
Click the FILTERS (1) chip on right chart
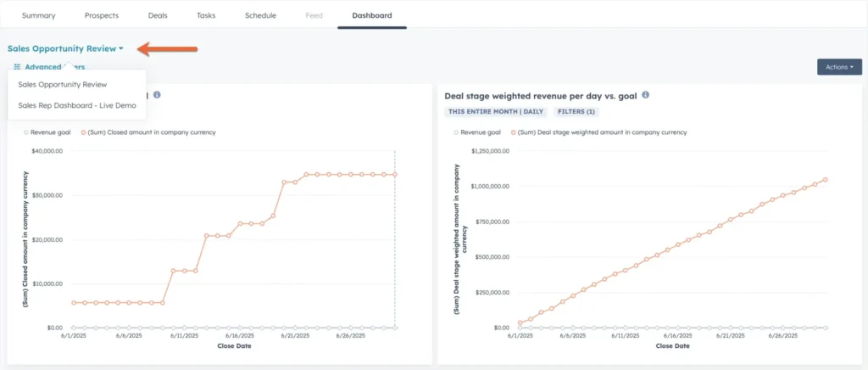coord(576,111)
